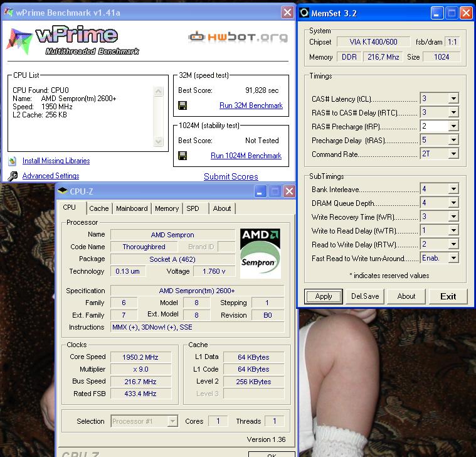Open the HWBOT.org logo link
This screenshot has height=457, width=476.
click(x=238, y=37)
